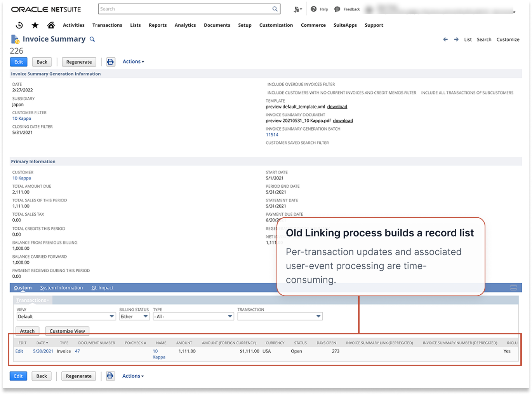Click the print icon beside lower Regenerate

point(110,376)
